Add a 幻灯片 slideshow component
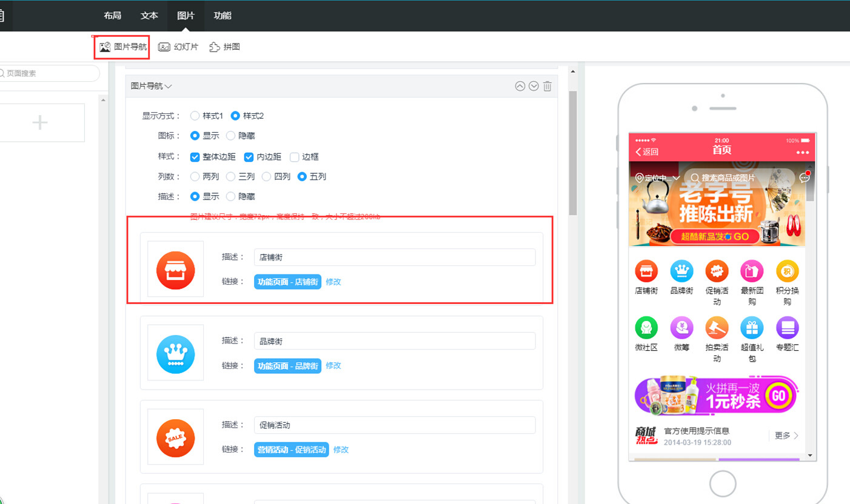Image resolution: width=850 pixels, height=504 pixels. click(178, 47)
